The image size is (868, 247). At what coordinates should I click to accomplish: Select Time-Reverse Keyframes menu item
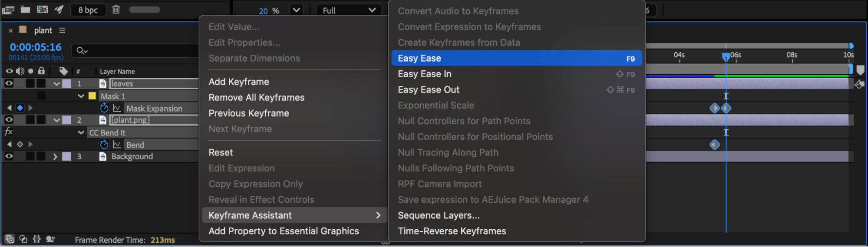click(452, 231)
